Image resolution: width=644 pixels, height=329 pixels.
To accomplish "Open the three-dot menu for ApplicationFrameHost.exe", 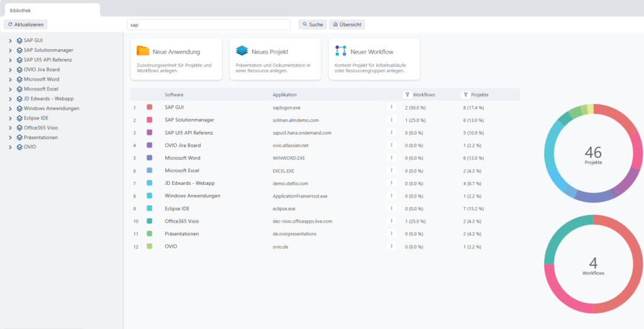I will (x=391, y=196).
